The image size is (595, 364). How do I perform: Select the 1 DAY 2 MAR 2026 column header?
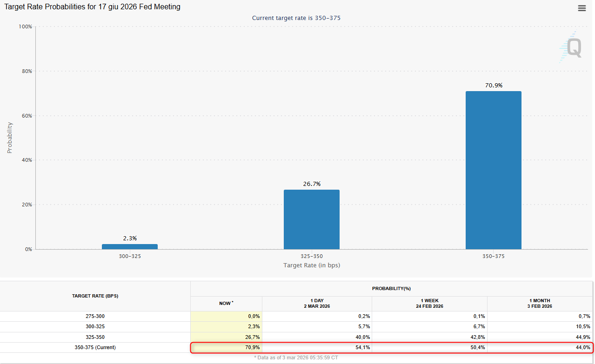click(x=317, y=304)
